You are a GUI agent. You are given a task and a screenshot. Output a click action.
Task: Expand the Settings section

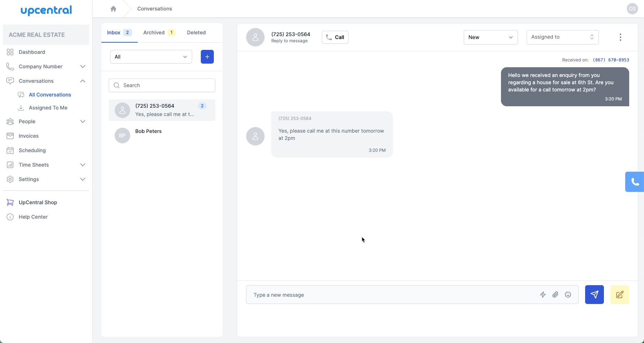tap(83, 179)
